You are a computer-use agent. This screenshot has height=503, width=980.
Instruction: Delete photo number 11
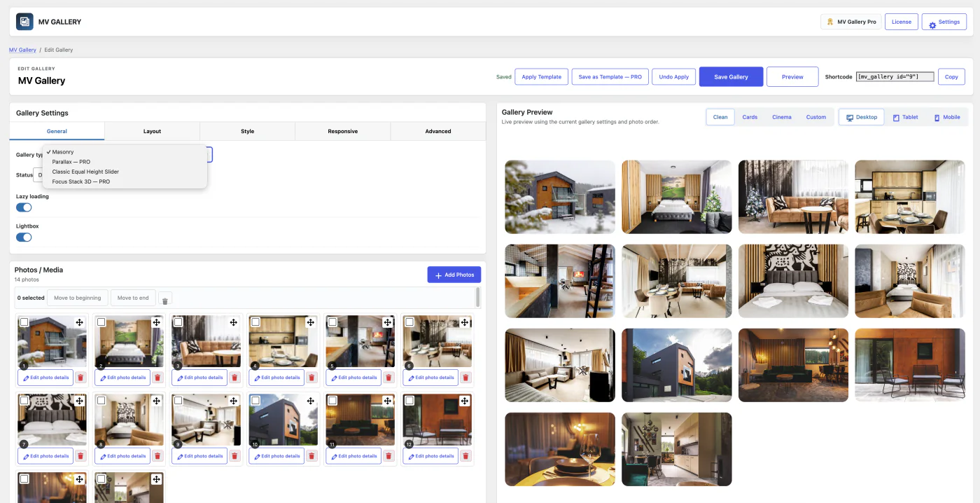coord(388,456)
